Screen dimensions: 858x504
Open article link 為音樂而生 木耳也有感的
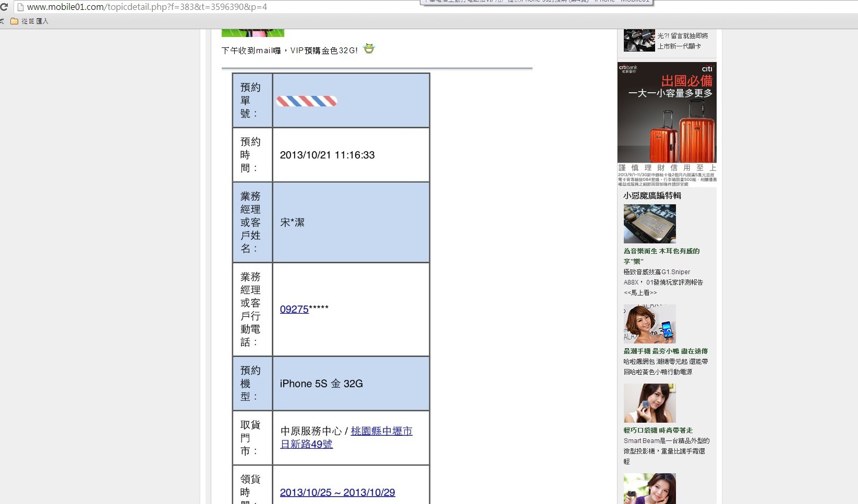(x=661, y=251)
